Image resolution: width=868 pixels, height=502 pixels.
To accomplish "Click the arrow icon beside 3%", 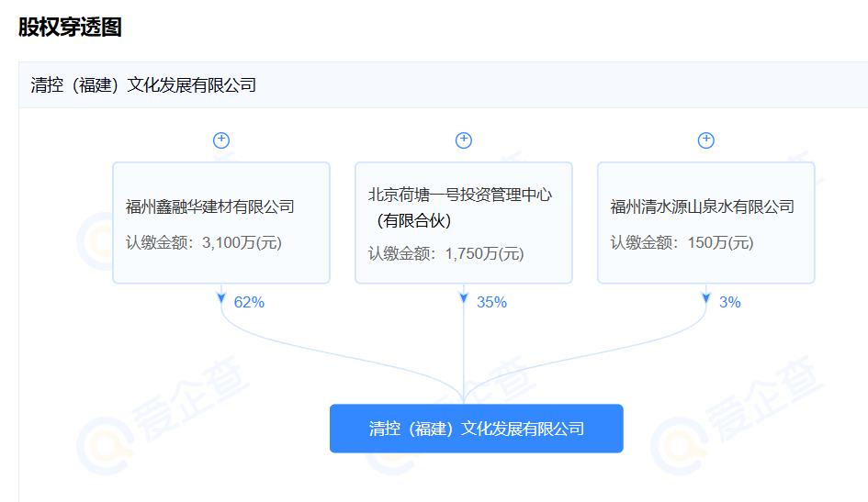I will tap(706, 299).
